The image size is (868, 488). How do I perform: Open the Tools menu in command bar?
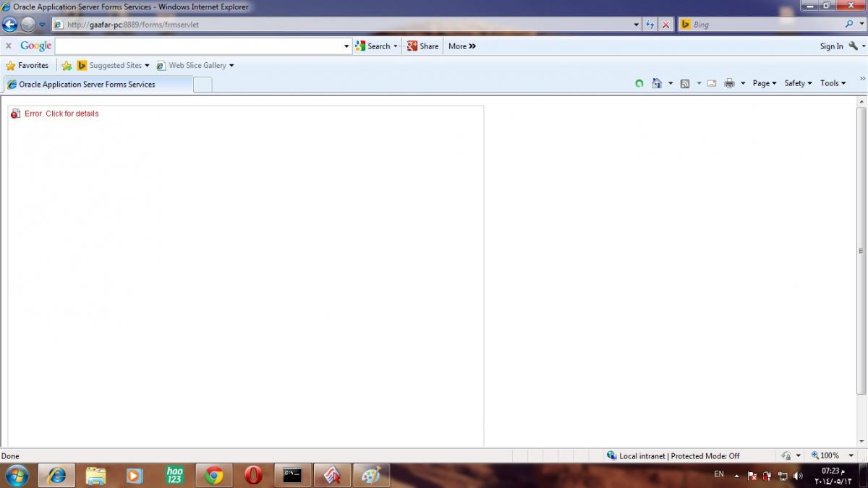tap(833, 83)
